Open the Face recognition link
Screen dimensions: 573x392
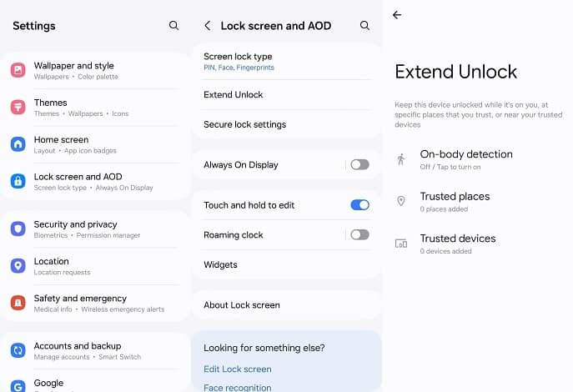(238, 387)
